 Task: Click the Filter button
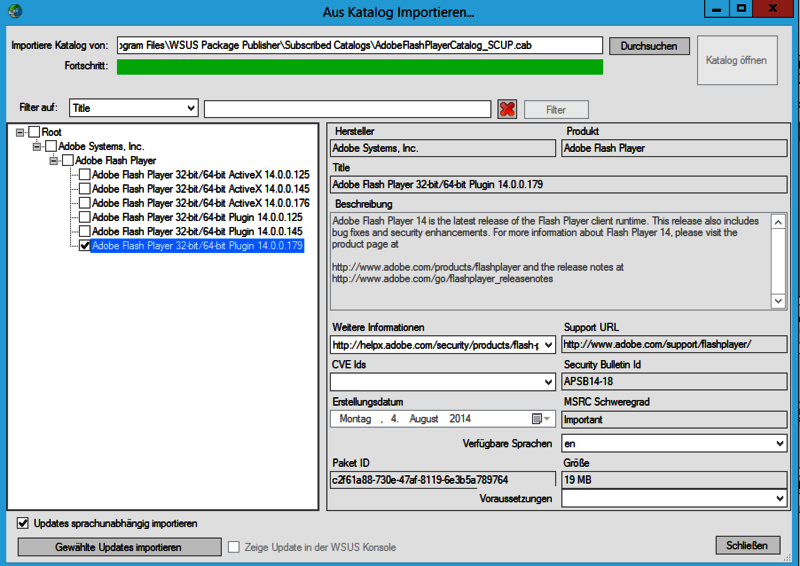(x=556, y=110)
